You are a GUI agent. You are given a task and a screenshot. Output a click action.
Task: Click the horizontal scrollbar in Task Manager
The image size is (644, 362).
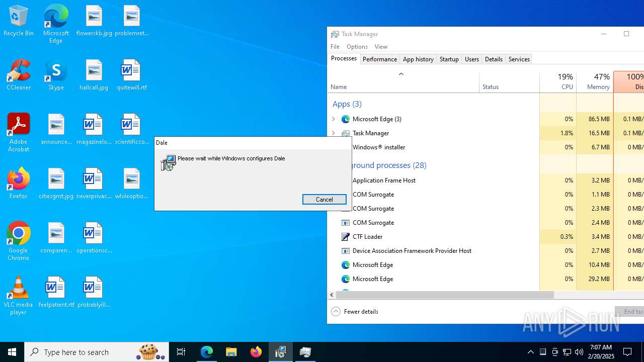pyautogui.click(x=445, y=295)
